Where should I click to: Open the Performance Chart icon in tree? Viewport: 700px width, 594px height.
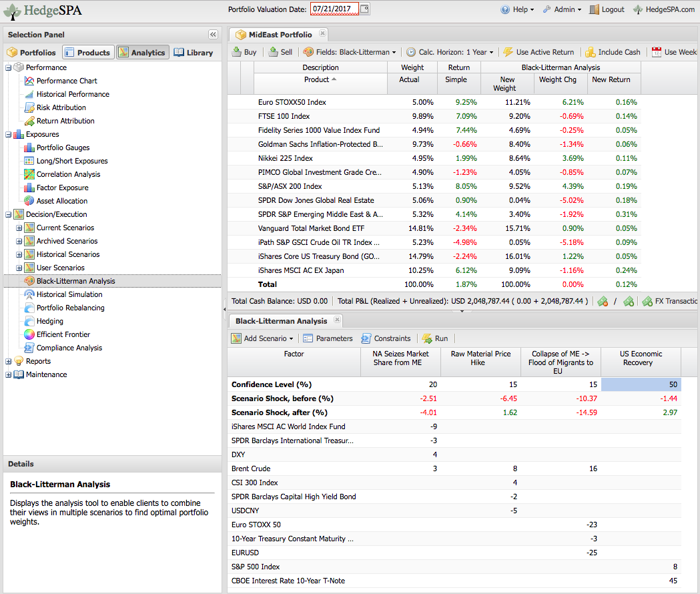click(x=29, y=81)
